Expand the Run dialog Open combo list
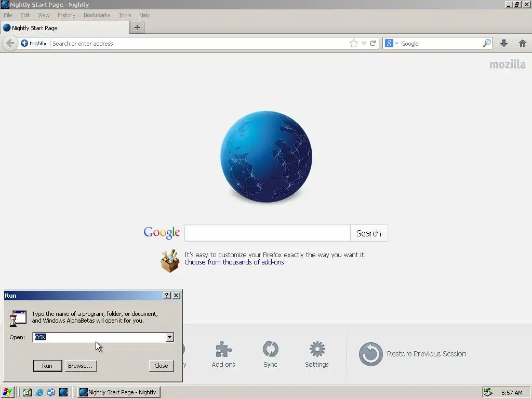 point(170,337)
